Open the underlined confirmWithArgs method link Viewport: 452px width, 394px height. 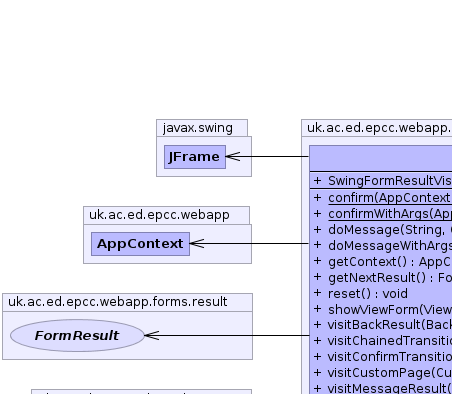click(x=390, y=214)
